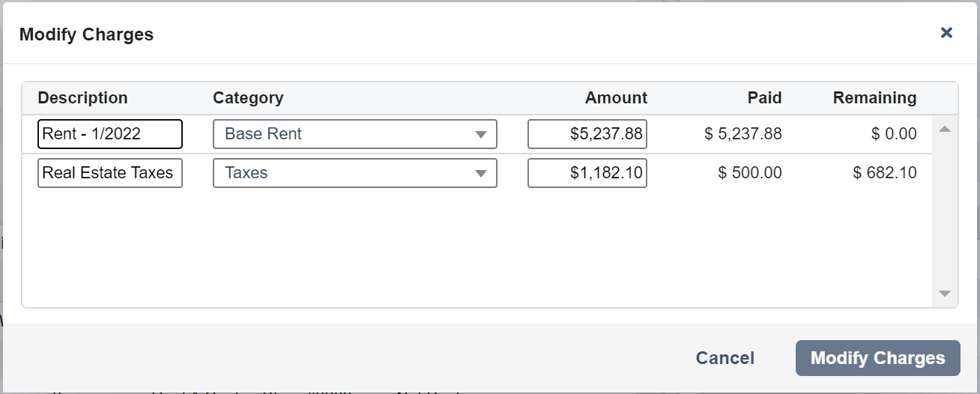Edit the Rent - 1/2022 description field
The width and height of the screenshot is (980, 394).
coord(110,134)
